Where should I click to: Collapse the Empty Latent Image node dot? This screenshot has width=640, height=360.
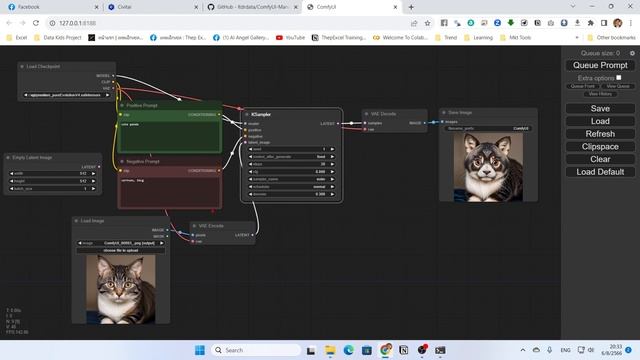(8, 158)
